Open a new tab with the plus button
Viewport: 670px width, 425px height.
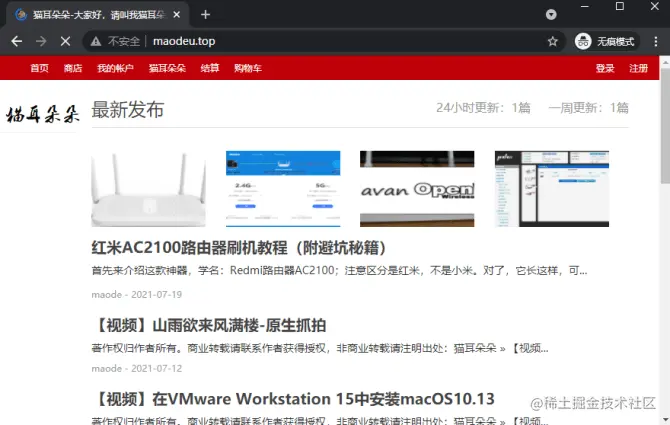pyautogui.click(x=205, y=15)
